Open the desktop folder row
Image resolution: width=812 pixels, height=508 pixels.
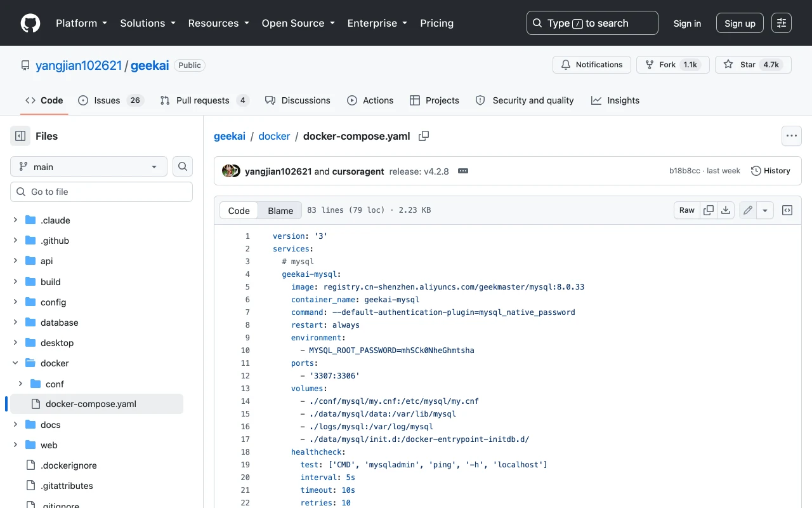[96, 343]
